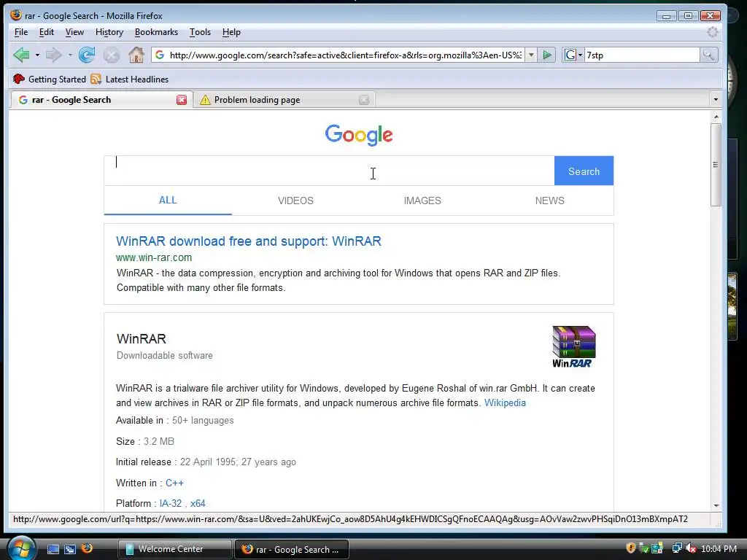
Task: Open the x64 platform link
Action: pyautogui.click(x=198, y=503)
